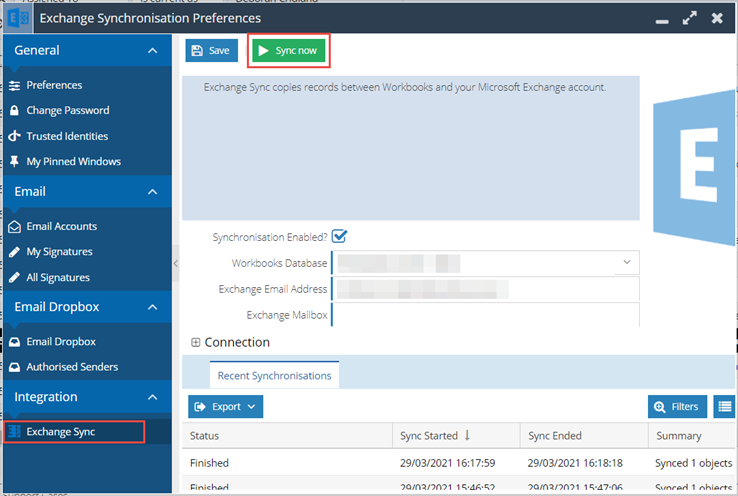Open Authorised Senders page
This screenshot has height=496, width=738.
[x=72, y=367]
